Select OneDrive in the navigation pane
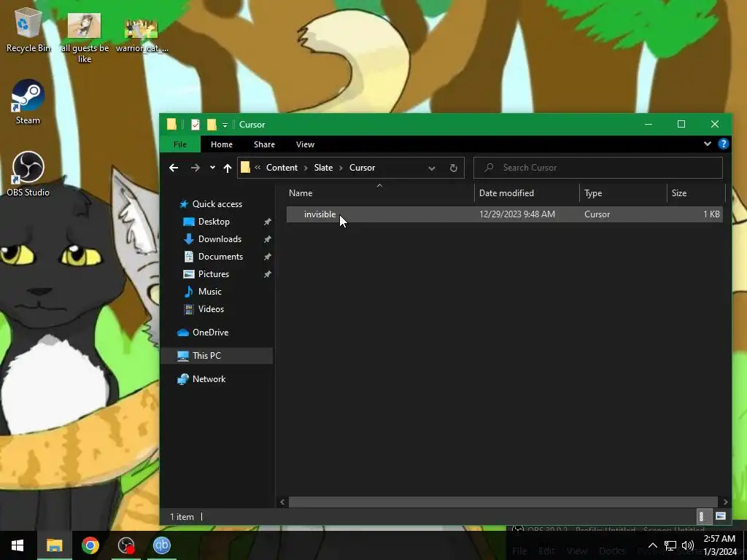This screenshot has width=747, height=560. [x=210, y=332]
